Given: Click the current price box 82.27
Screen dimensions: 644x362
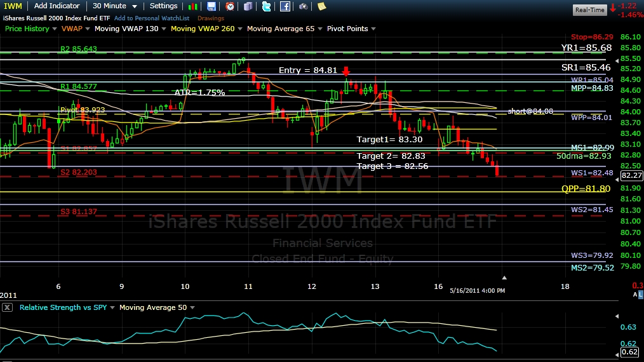Looking at the screenshot, I should click(631, 175).
